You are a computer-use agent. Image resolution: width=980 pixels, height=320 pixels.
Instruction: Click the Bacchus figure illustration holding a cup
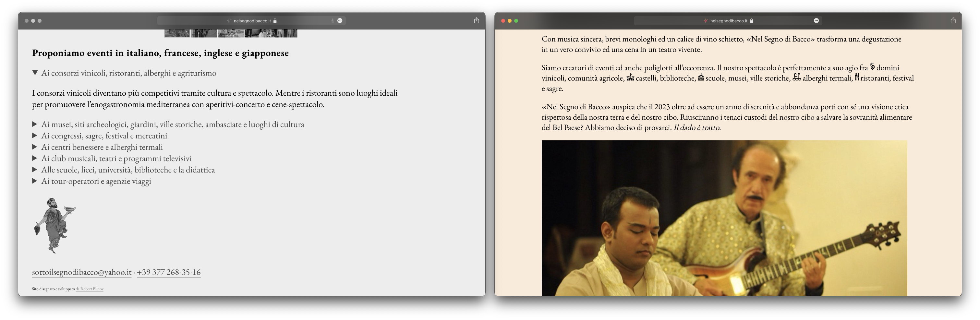pyautogui.click(x=55, y=225)
